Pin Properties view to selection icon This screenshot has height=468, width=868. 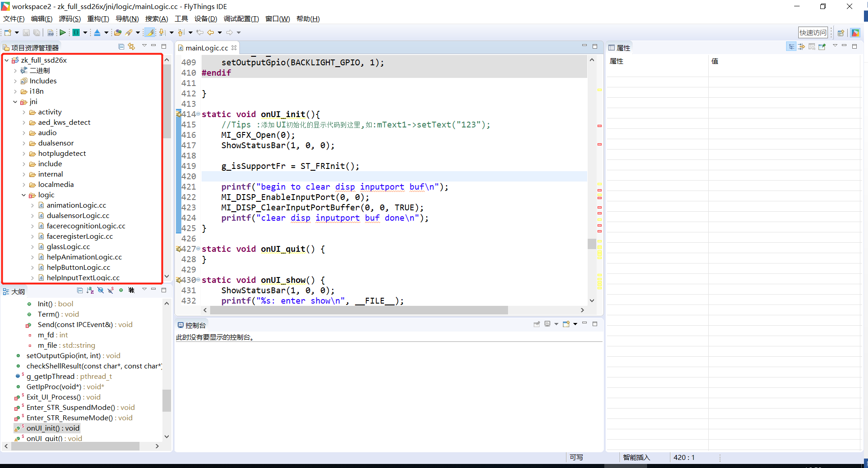click(822, 47)
